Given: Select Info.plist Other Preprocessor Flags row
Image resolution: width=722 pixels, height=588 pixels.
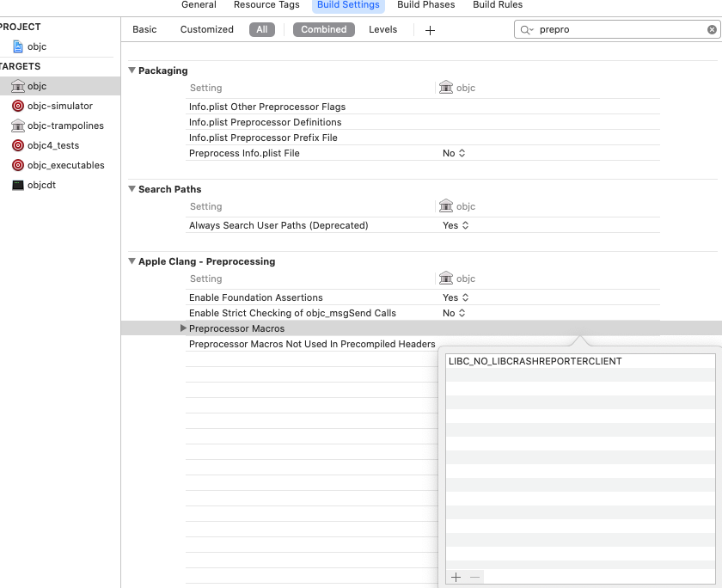Looking at the screenshot, I should pos(423,107).
